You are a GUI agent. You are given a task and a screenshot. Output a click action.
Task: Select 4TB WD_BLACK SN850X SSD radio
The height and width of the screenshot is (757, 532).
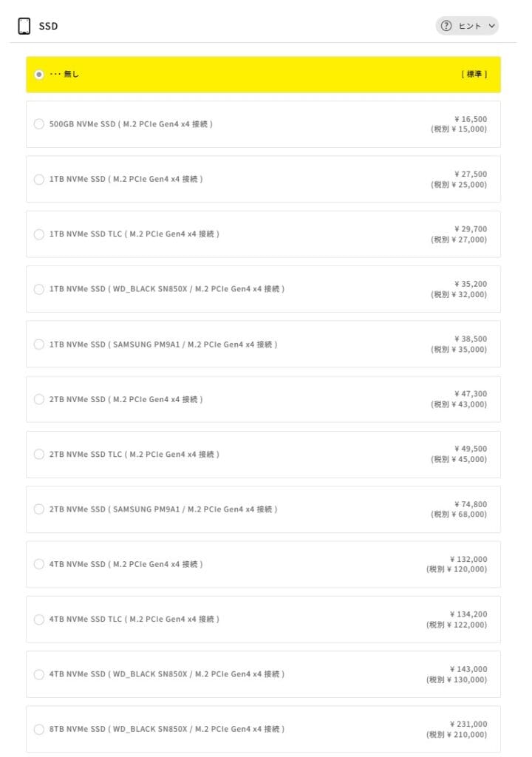point(39,674)
